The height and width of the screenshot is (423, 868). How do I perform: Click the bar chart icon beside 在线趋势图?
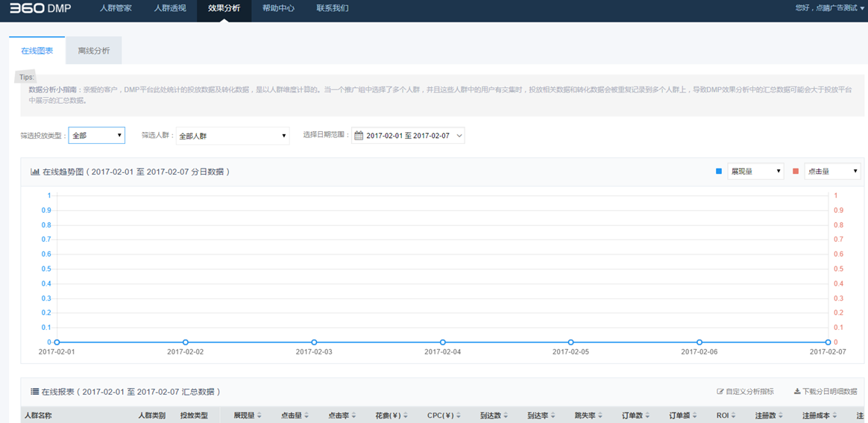pos(34,172)
